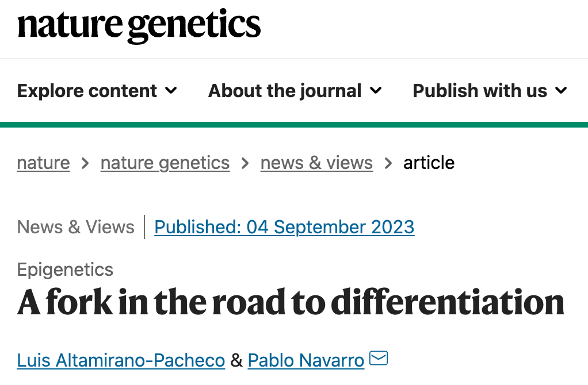Select the About the journal menu
Image resolution: width=588 pixels, height=385 pixels.
[x=285, y=91]
